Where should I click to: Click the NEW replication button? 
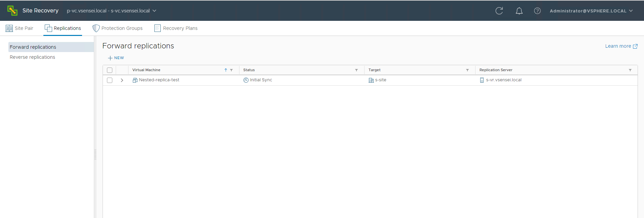pyautogui.click(x=116, y=58)
